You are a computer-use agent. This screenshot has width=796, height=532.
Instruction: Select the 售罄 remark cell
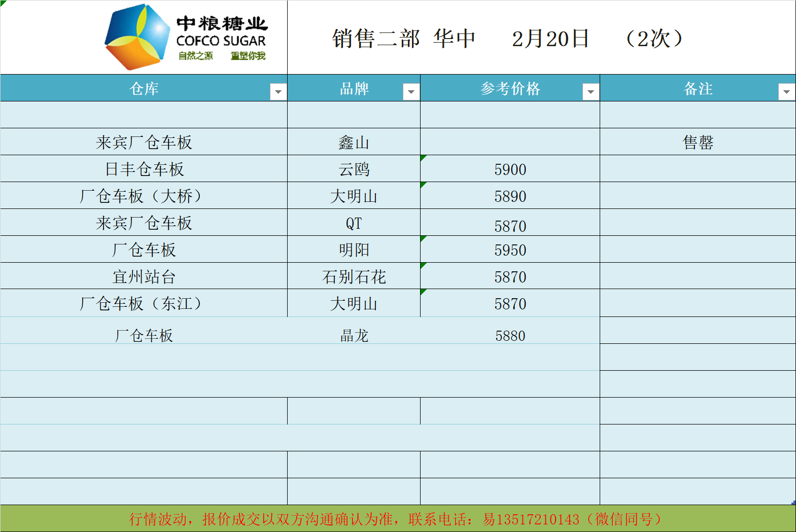698,143
